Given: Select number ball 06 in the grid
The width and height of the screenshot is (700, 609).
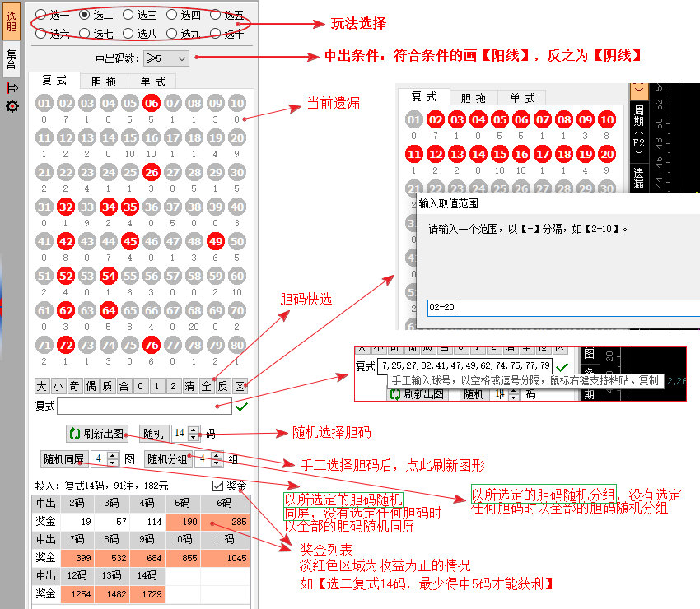Looking at the screenshot, I should pos(152,104).
